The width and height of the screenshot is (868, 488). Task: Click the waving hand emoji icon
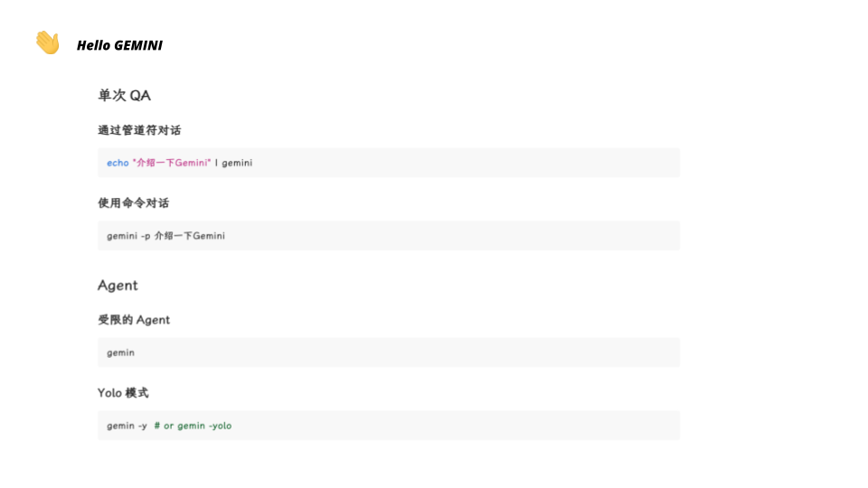coord(48,42)
